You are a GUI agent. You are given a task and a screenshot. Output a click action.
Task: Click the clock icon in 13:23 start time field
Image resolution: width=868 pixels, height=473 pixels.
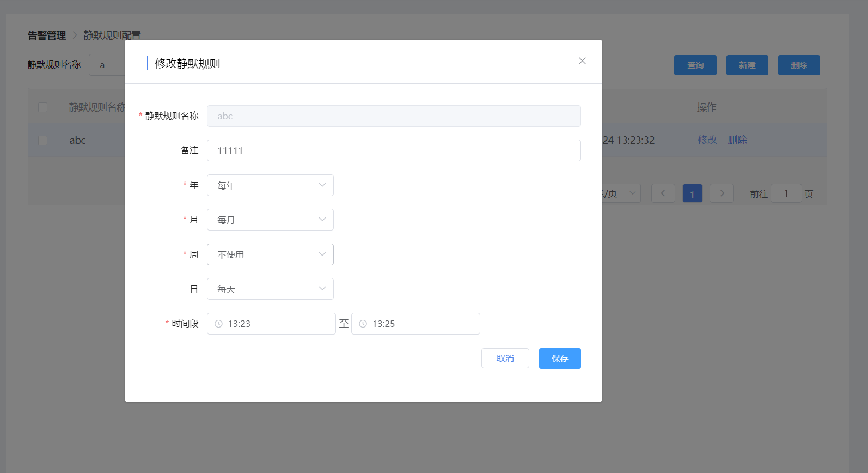218,324
